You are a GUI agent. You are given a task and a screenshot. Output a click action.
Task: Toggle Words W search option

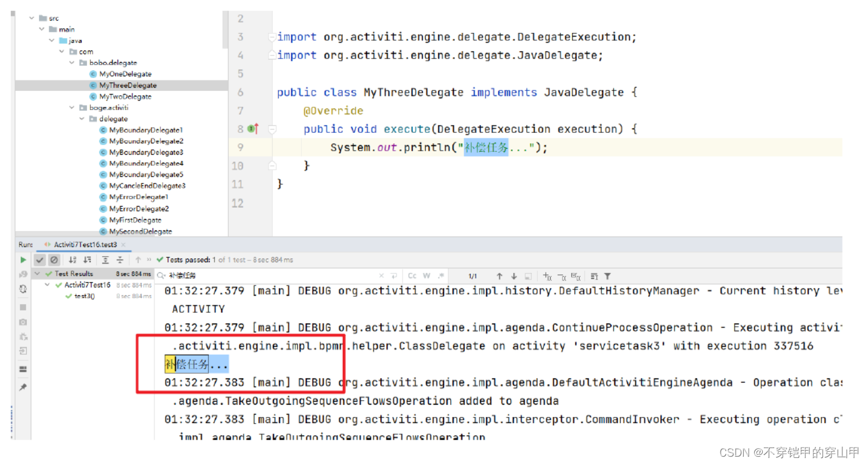point(426,276)
